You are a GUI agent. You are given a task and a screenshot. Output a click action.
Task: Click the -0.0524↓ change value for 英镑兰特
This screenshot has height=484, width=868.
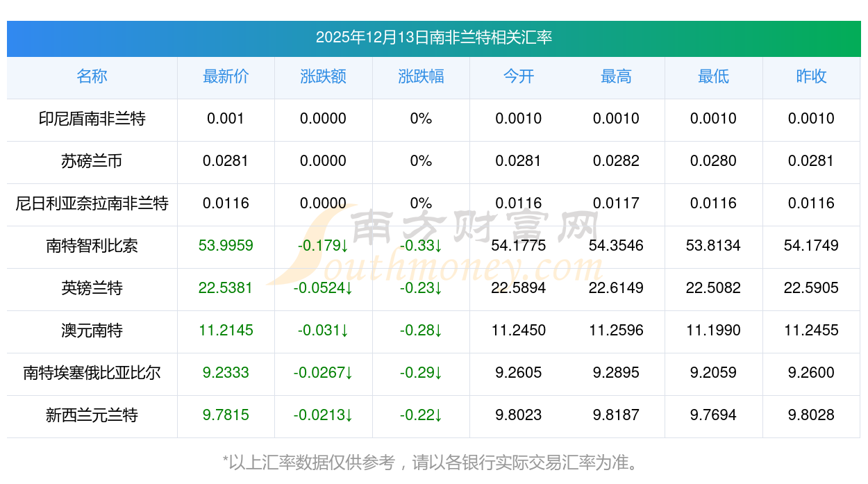323,288
